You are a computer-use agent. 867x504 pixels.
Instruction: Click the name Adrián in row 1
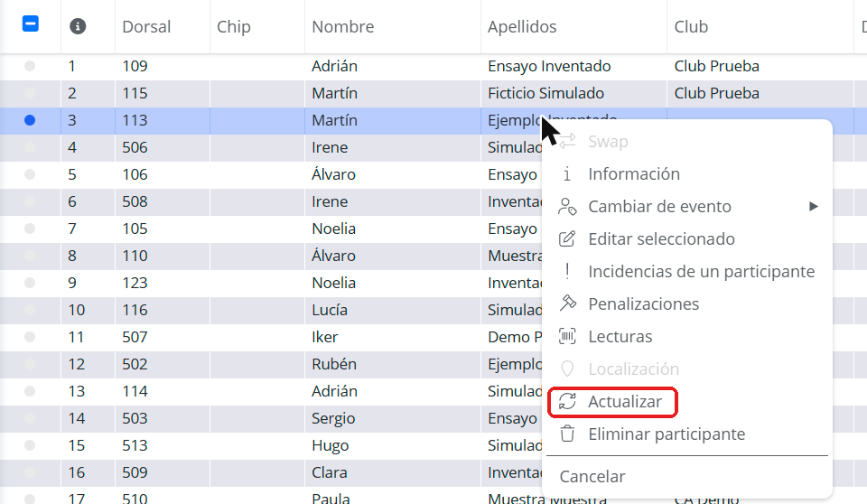[334, 66]
